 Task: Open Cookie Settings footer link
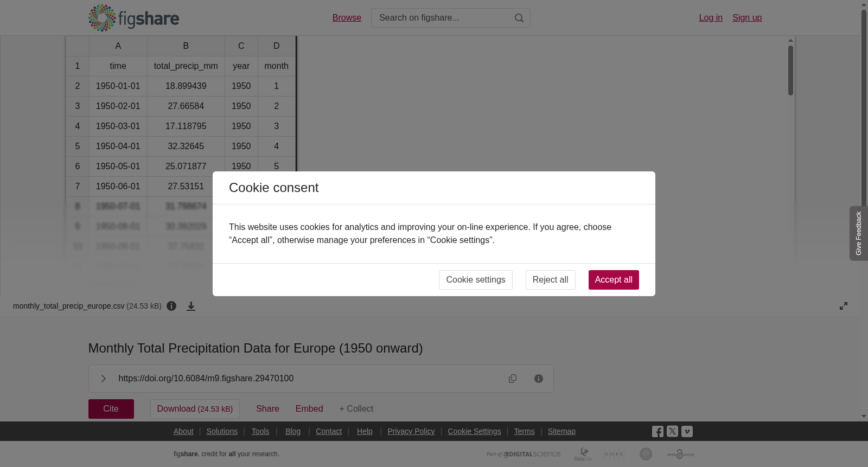(475, 431)
